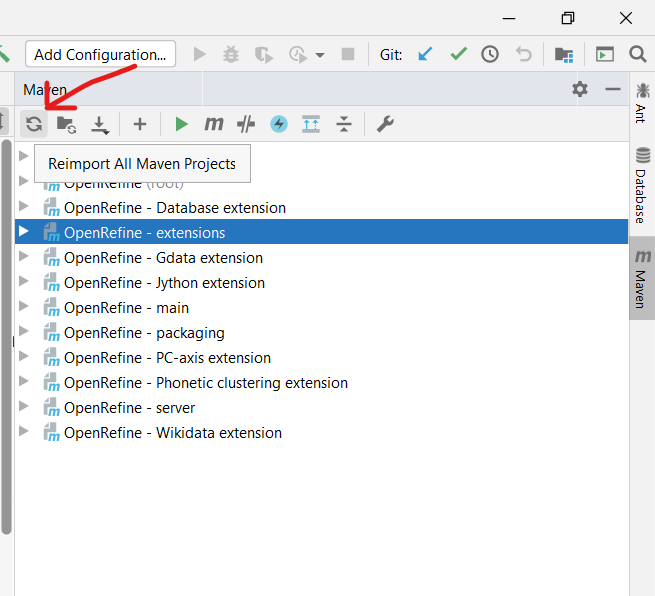Open the Ant tool window tab
The width and height of the screenshot is (655, 596).
pyautogui.click(x=642, y=103)
